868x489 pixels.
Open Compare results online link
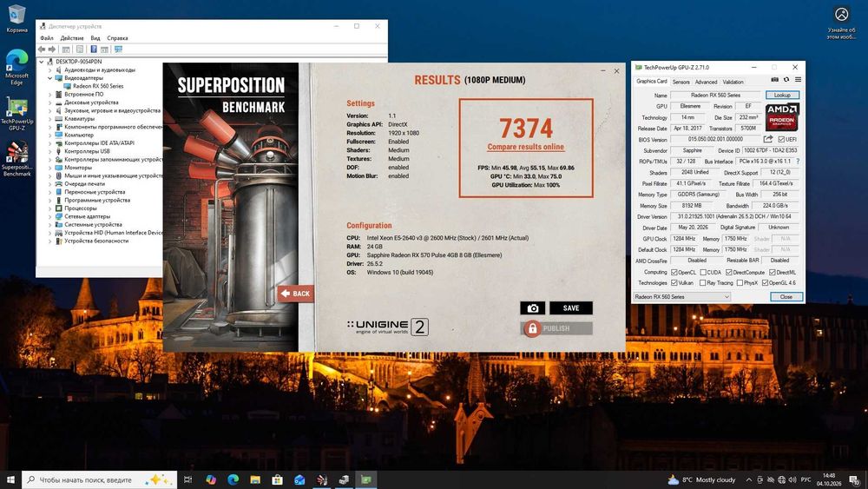point(525,147)
